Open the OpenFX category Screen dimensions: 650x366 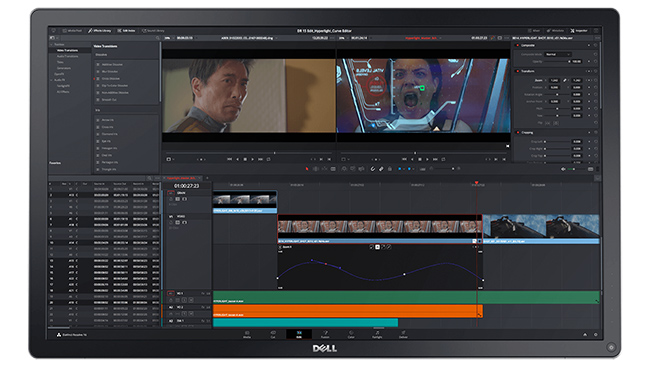(x=59, y=74)
